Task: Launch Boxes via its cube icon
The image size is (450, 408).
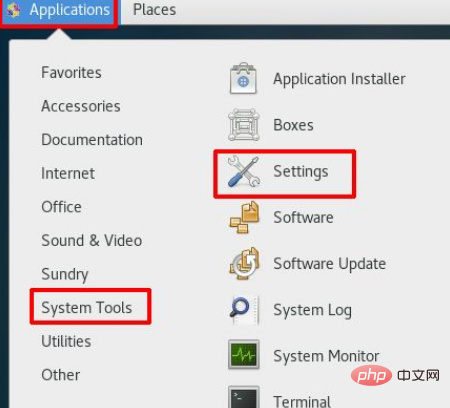Action: [244, 125]
